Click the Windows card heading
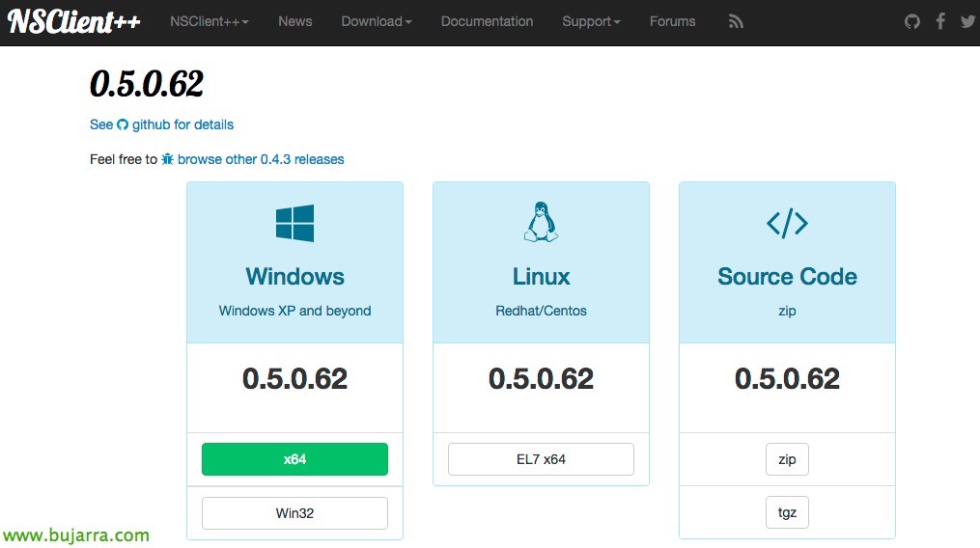The image size is (980, 548). (x=294, y=276)
